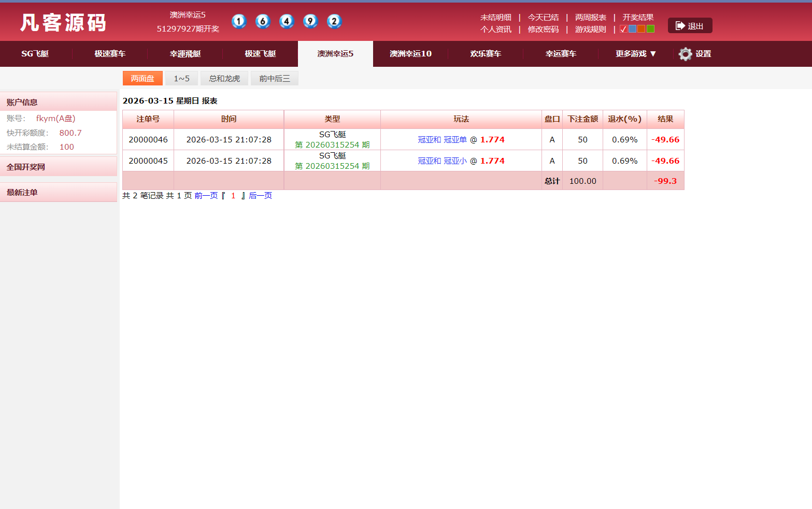Click the 冠亚单 bet link in the table
This screenshot has width=812, height=509.
455,139
